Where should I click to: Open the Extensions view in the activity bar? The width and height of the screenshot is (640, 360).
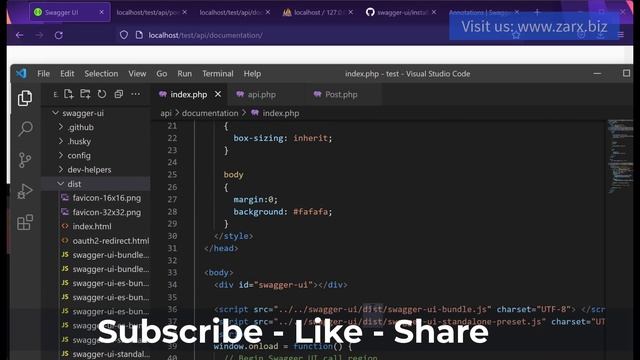click(x=25, y=222)
